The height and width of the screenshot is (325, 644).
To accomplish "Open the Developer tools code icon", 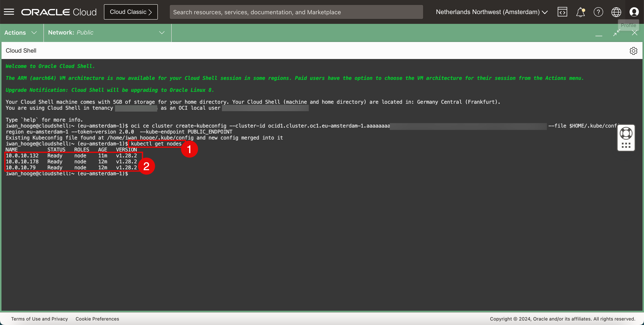I will click(562, 12).
